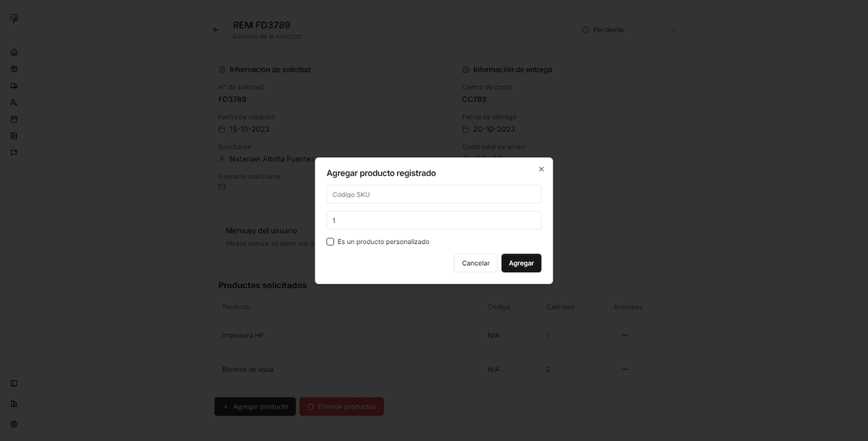Click the theme palette icon in sidebar
Viewport: 868px width, 441px height.
14,403
